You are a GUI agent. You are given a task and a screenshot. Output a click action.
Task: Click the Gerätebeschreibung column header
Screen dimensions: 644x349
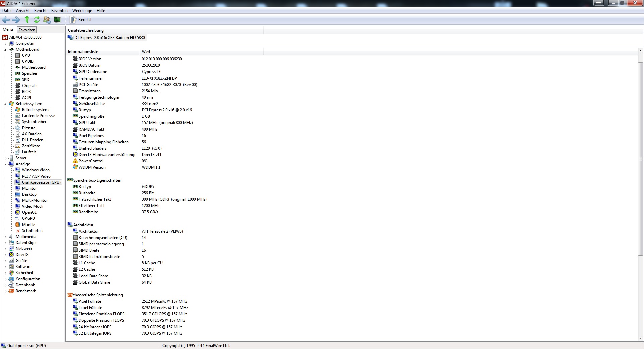[x=165, y=30]
